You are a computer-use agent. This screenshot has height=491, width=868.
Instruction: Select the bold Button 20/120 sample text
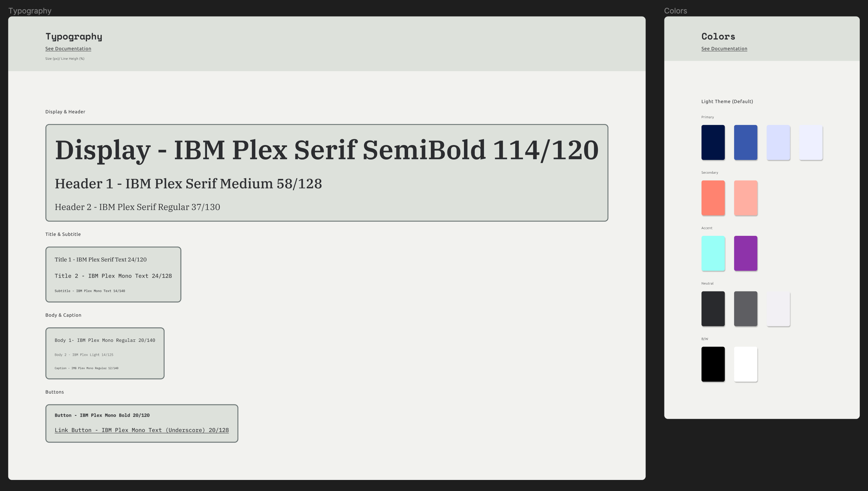(x=102, y=415)
